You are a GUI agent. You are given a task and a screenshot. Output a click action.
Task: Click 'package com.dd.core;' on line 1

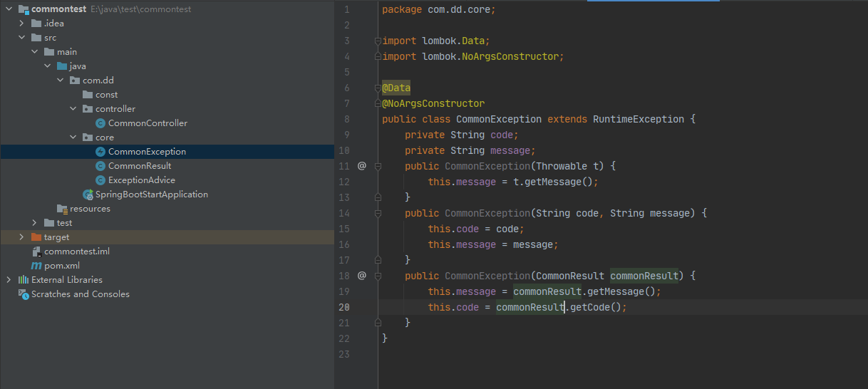pyautogui.click(x=438, y=9)
